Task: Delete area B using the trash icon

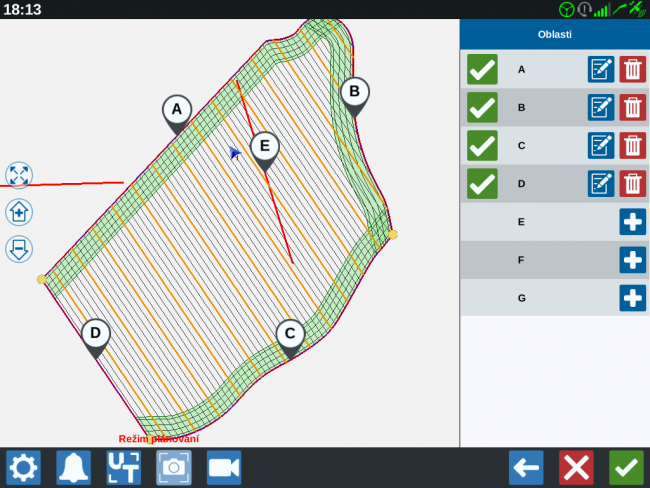Action: tap(633, 107)
